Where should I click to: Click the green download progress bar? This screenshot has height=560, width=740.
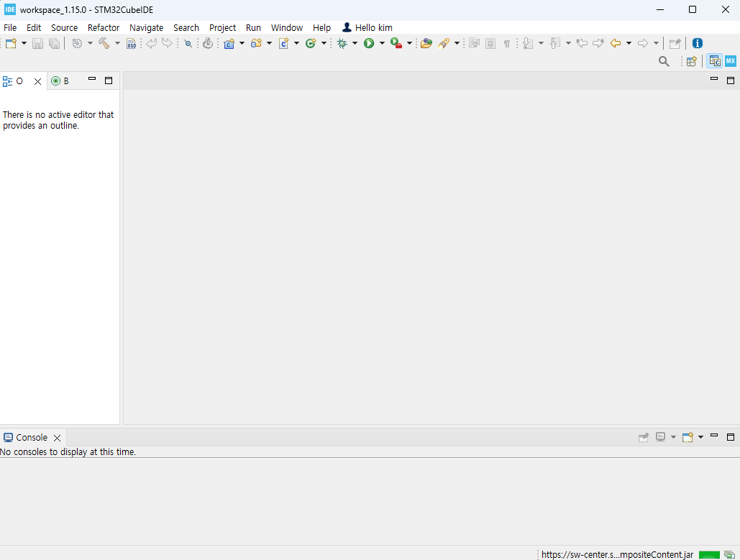pos(708,555)
